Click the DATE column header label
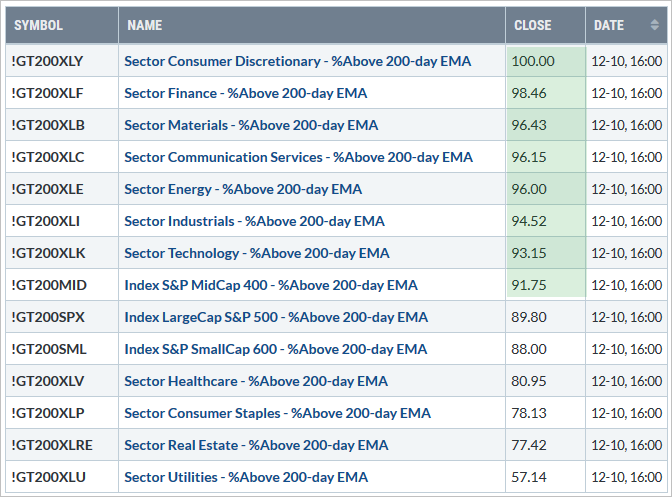Viewport: 672px width, 497px height. [609, 25]
